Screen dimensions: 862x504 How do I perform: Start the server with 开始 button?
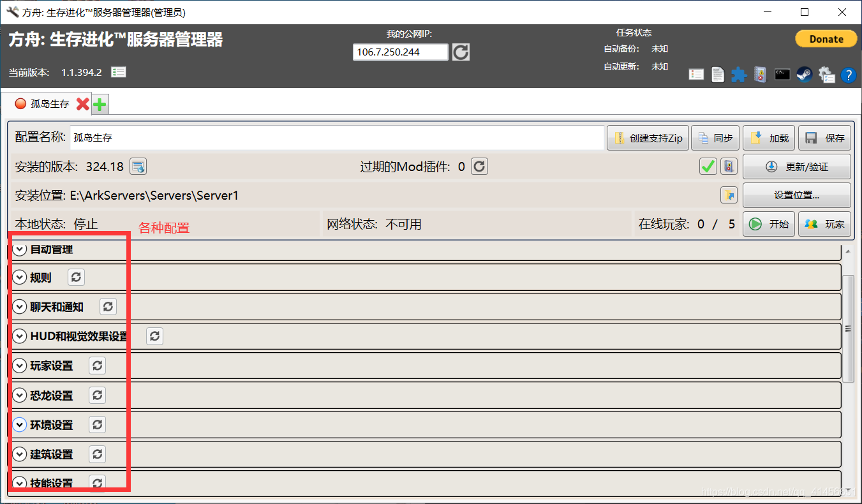[x=769, y=224]
